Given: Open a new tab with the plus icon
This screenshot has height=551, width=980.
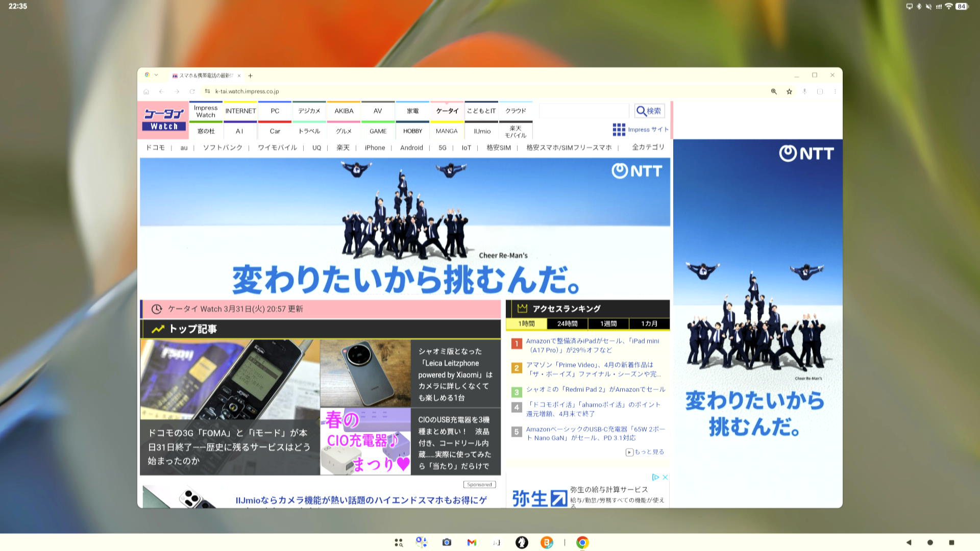Looking at the screenshot, I should [251, 75].
